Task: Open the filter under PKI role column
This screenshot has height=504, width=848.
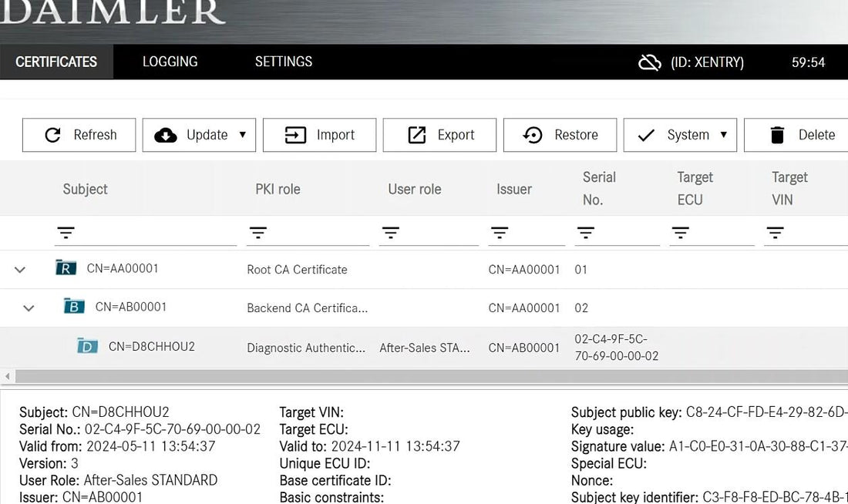Action: [258, 233]
